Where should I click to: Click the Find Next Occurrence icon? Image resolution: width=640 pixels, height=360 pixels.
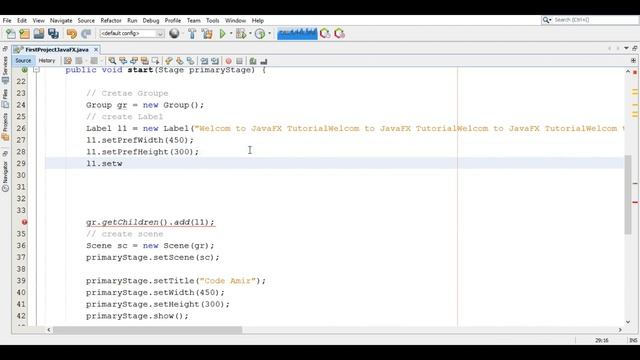pyautogui.click(x=134, y=61)
